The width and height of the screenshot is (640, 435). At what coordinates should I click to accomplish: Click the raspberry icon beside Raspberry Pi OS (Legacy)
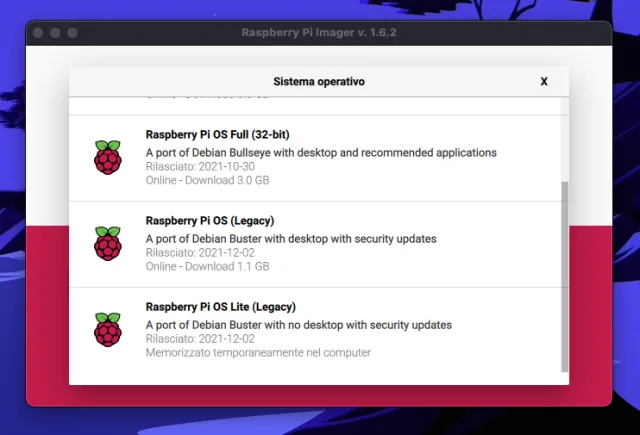pyautogui.click(x=107, y=243)
